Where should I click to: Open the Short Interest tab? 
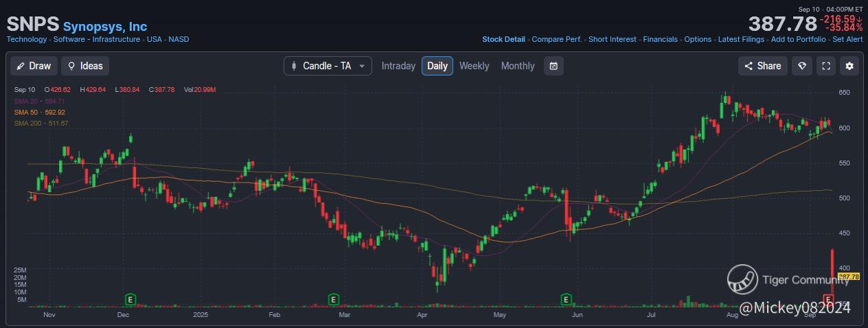[x=612, y=39]
